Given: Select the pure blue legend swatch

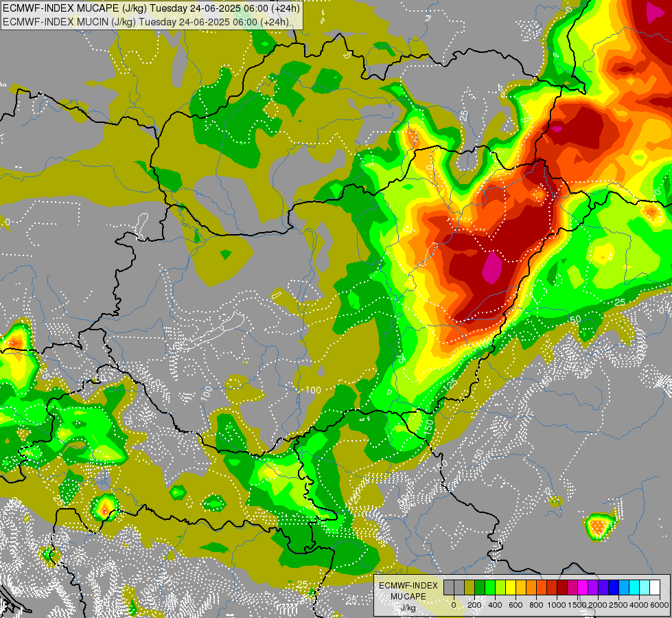Looking at the screenshot, I should click(614, 587).
